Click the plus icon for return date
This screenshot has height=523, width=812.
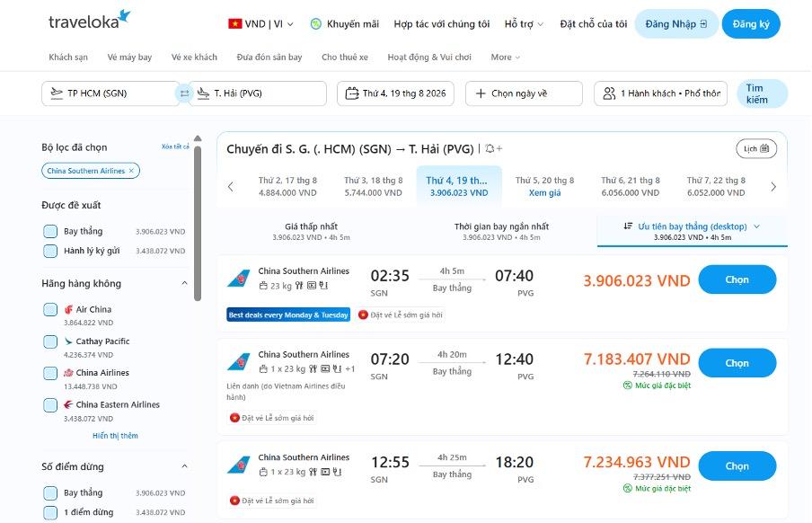(x=481, y=93)
